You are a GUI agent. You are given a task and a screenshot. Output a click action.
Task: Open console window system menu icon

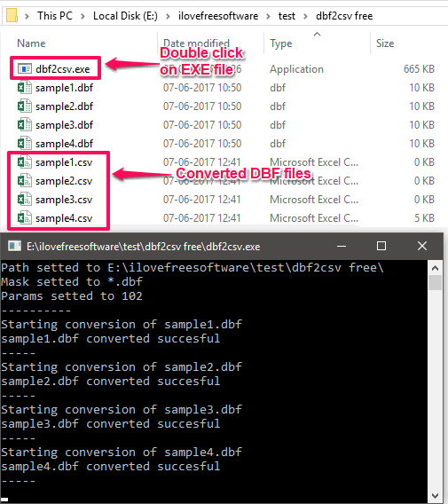(14, 246)
